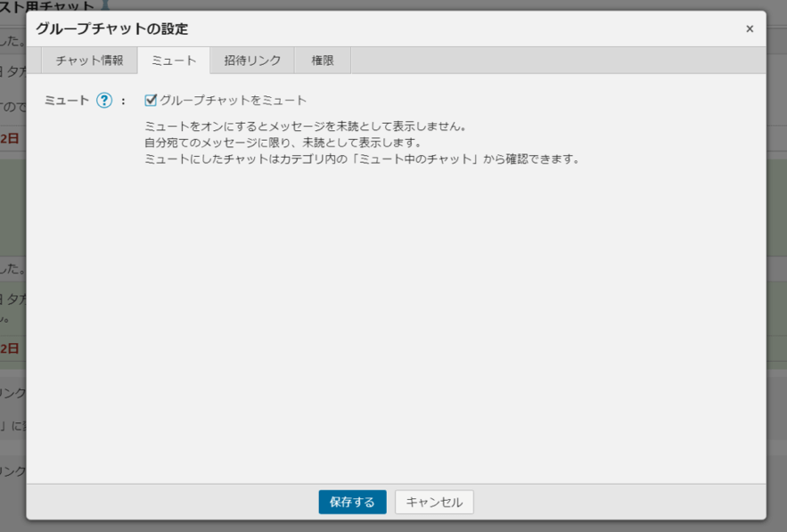Click the グループチャットをミュート checkbox label text
This screenshot has height=532, width=787.
click(233, 101)
